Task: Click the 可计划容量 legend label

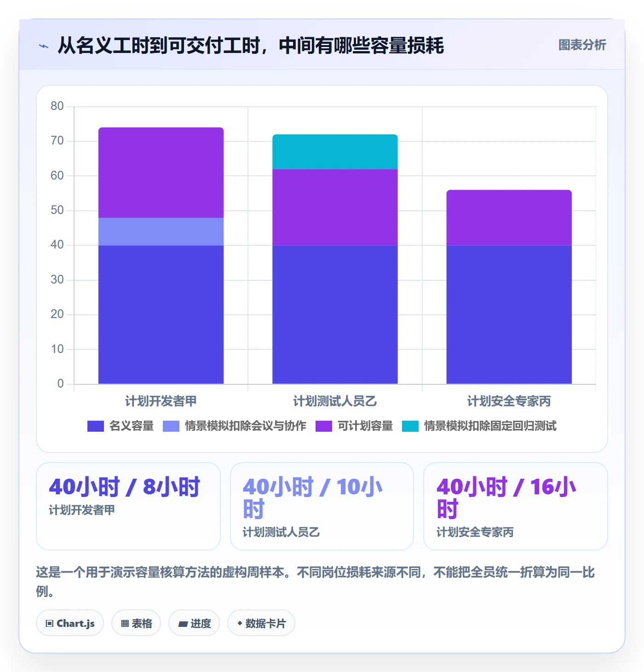Action: point(365,426)
